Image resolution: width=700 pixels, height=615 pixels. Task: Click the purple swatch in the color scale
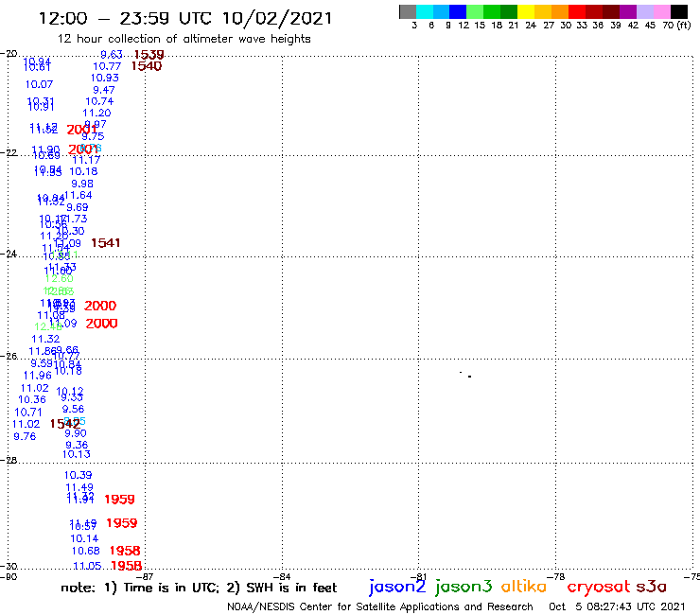pos(628,11)
